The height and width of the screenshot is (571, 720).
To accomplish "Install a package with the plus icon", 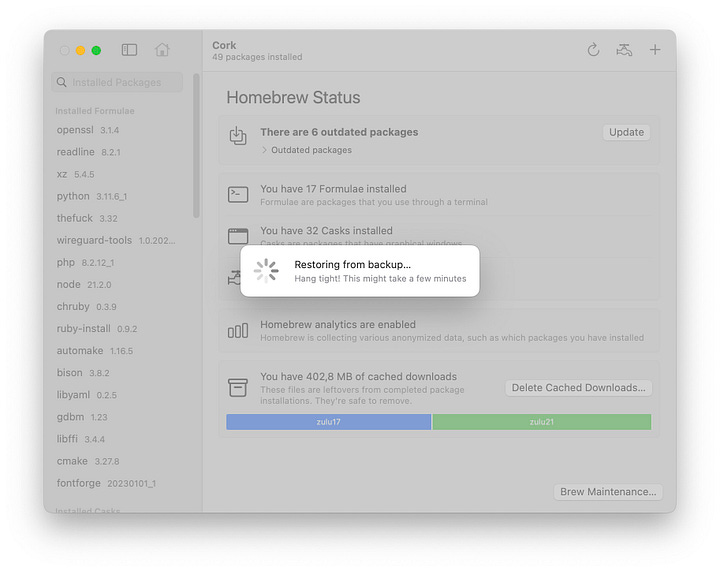I will tap(655, 50).
